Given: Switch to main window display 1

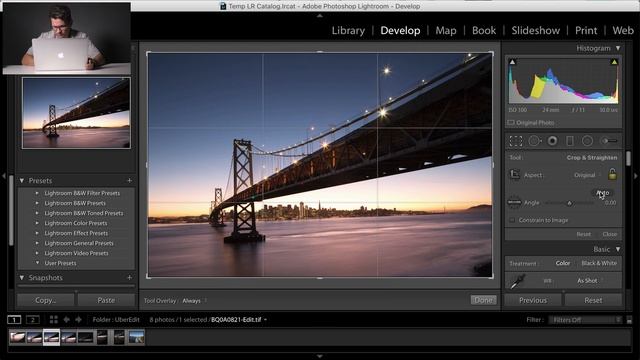Looking at the screenshot, I should tap(14, 320).
